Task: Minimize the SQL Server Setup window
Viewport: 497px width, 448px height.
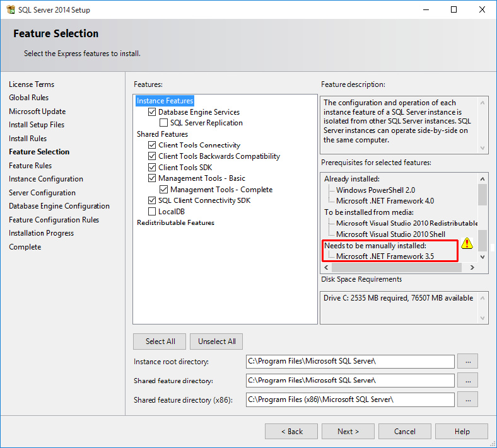Action: 426,9
